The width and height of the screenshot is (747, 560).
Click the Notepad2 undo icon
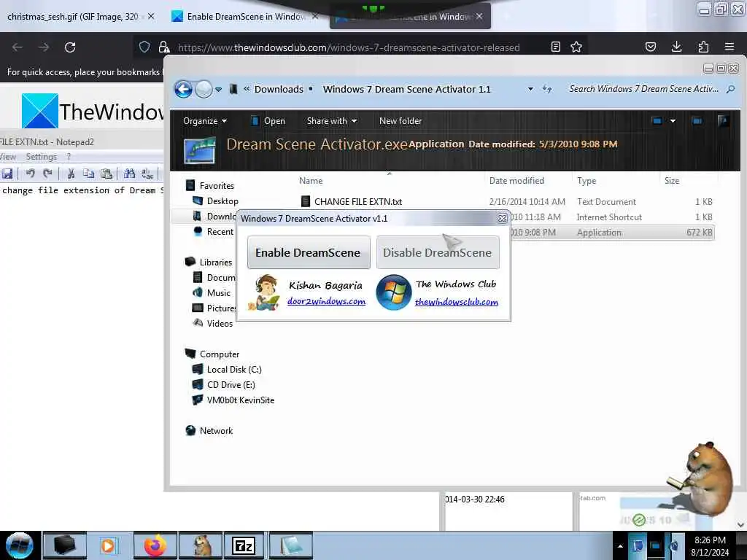pyautogui.click(x=30, y=174)
